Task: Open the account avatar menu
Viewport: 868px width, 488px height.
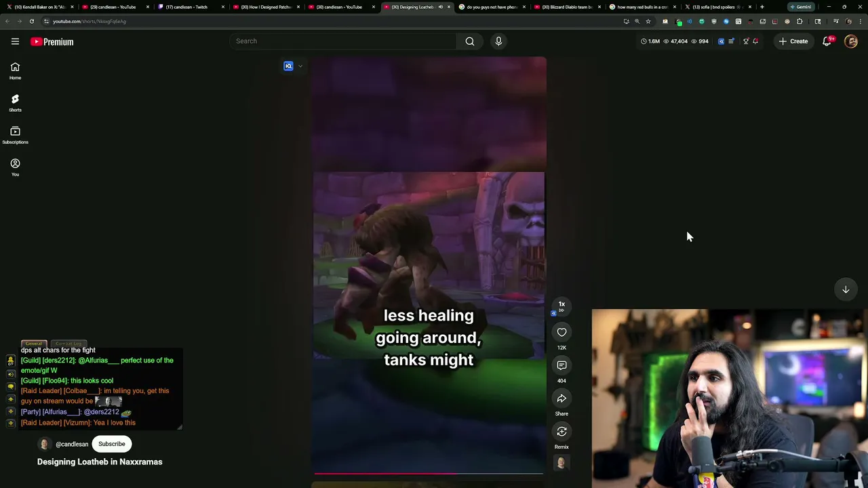Action: tap(851, 41)
